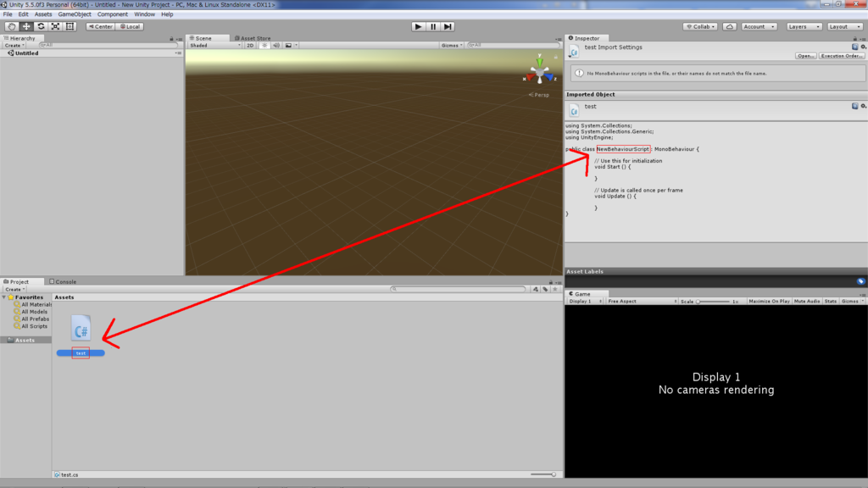Open cloud Services panel
Image resolution: width=868 pixels, height=488 pixels.
pyautogui.click(x=730, y=26)
